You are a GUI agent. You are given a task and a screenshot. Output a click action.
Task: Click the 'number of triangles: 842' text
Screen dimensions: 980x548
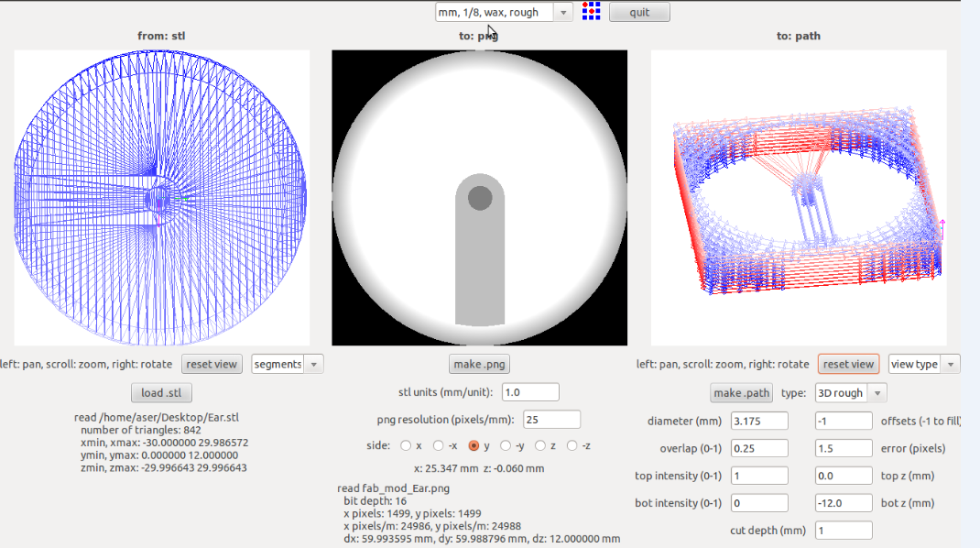141,430
